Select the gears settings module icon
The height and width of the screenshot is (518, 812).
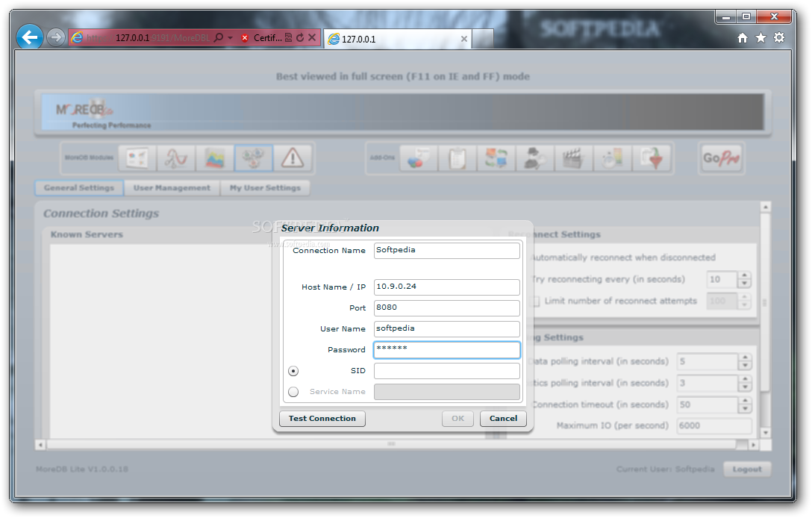click(254, 158)
